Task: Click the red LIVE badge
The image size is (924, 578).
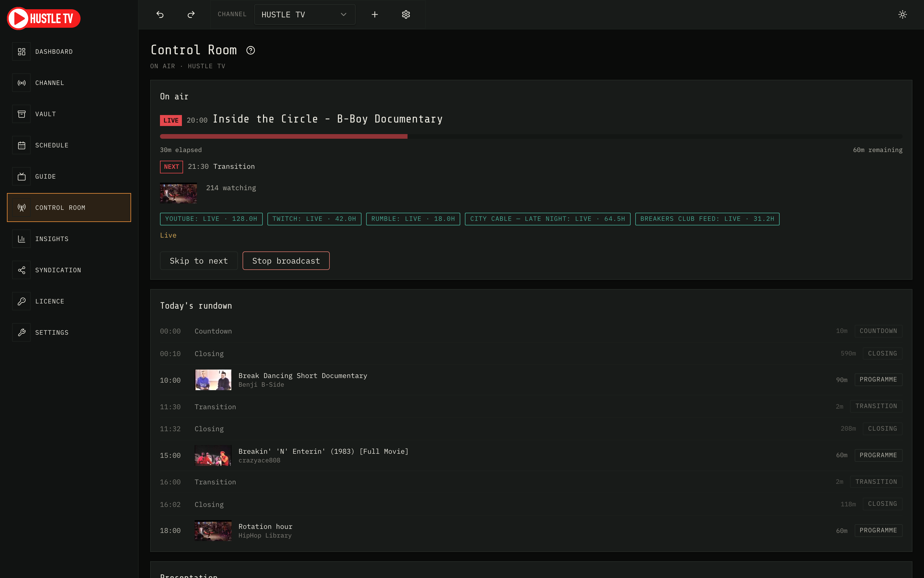Action: click(x=171, y=121)
